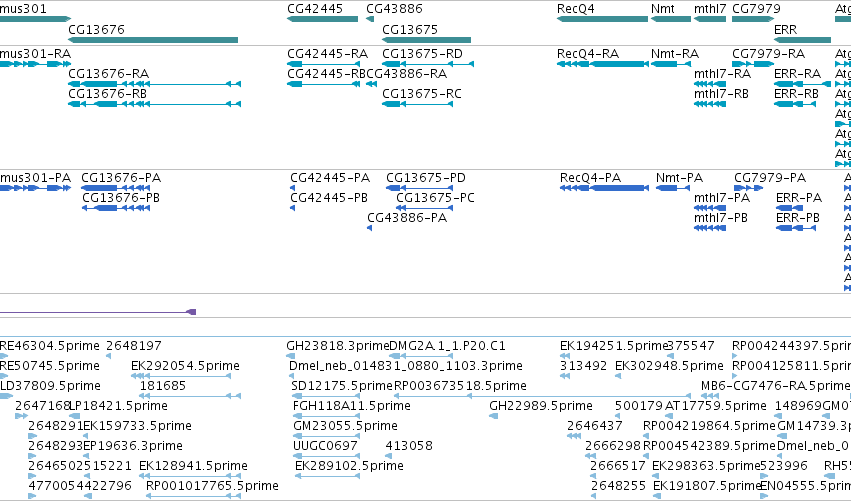Select protein CG13676-PA
This screenshot has height=501, width=851.
121,178
